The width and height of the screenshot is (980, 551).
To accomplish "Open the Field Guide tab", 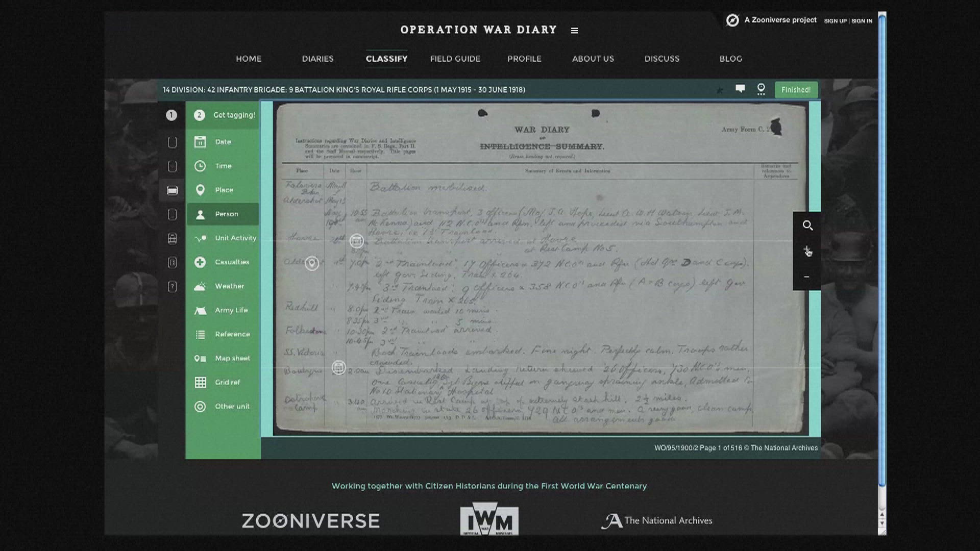I will point(455,59).
